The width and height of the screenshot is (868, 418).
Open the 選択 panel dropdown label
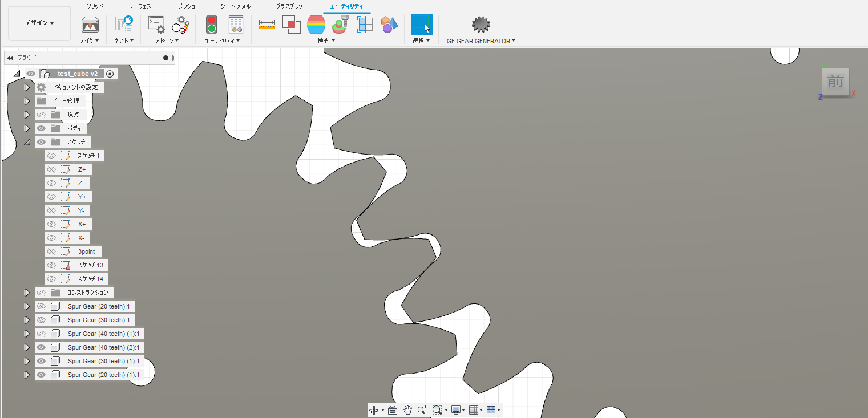click(x=422, y=41)
